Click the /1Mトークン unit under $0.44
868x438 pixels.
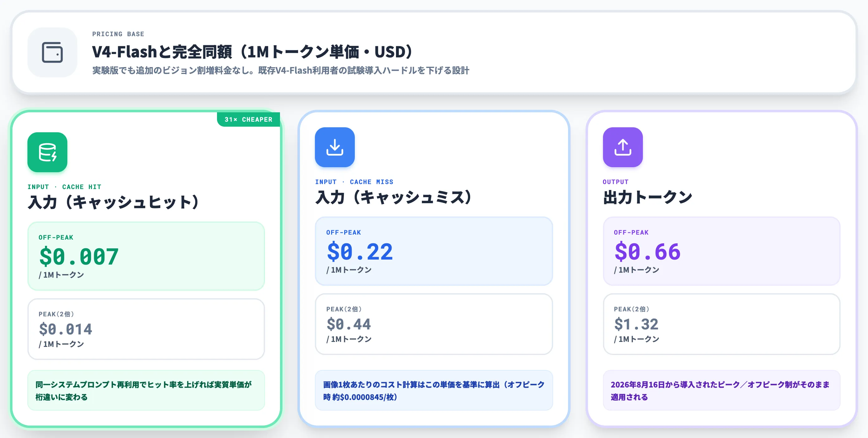pyautogui.click(x=349, y=339)
